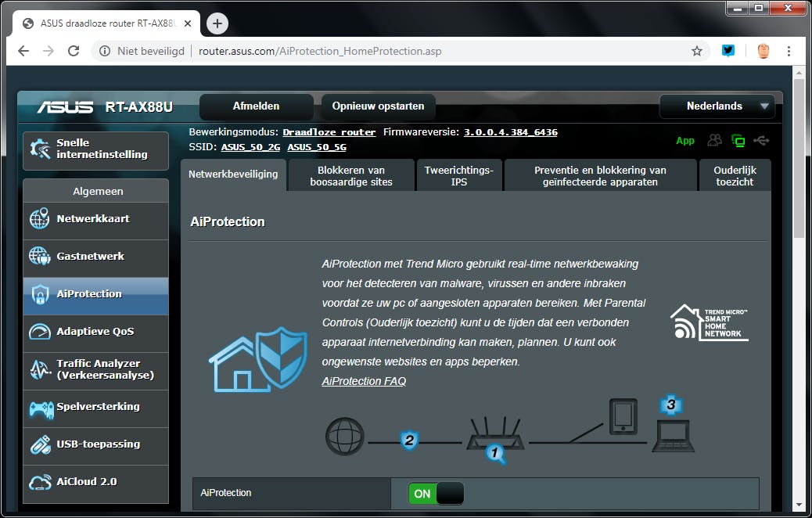Screen dimensions: 812x518
Task: Click the AiCloud 2.0 cloud icon
Action: [x=40, y=482]
